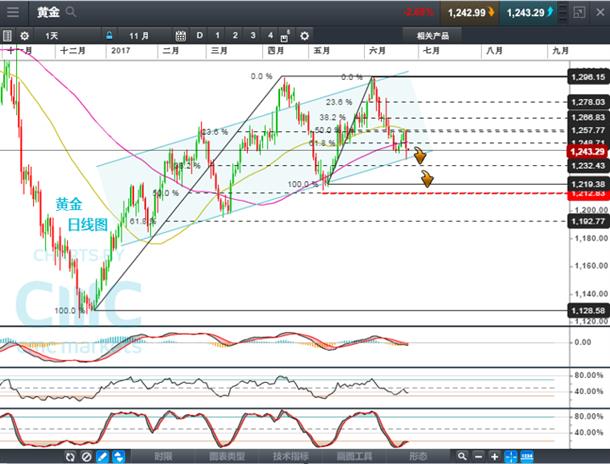The height and width of the screenshot is (464, 610).
Task: Select the D layout button
Action: pos(200,36)
